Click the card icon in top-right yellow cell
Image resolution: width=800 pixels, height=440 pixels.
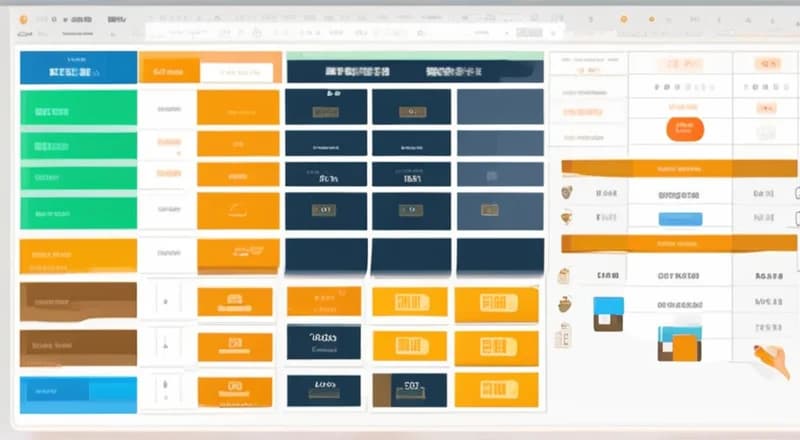coord(497,302)
